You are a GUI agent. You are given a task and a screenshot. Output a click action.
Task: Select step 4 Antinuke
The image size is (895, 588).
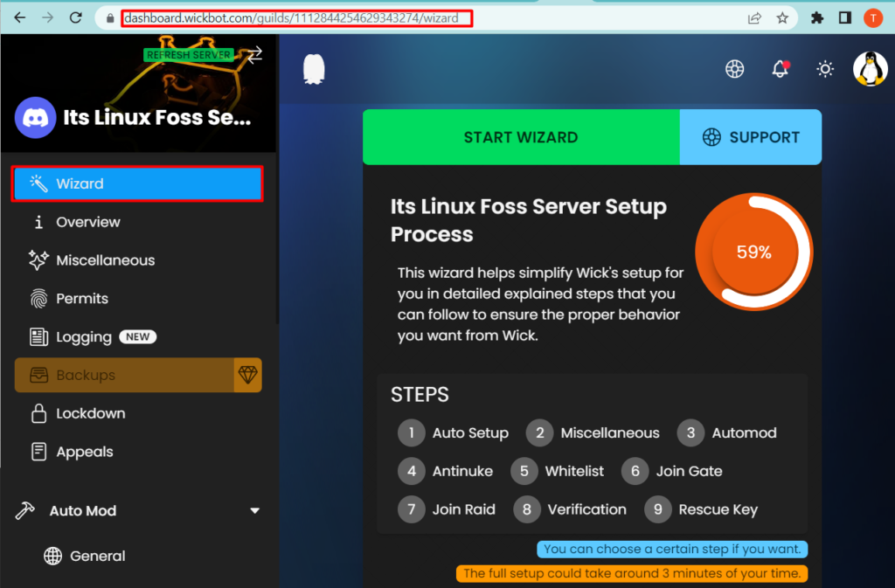coord(445,471)
